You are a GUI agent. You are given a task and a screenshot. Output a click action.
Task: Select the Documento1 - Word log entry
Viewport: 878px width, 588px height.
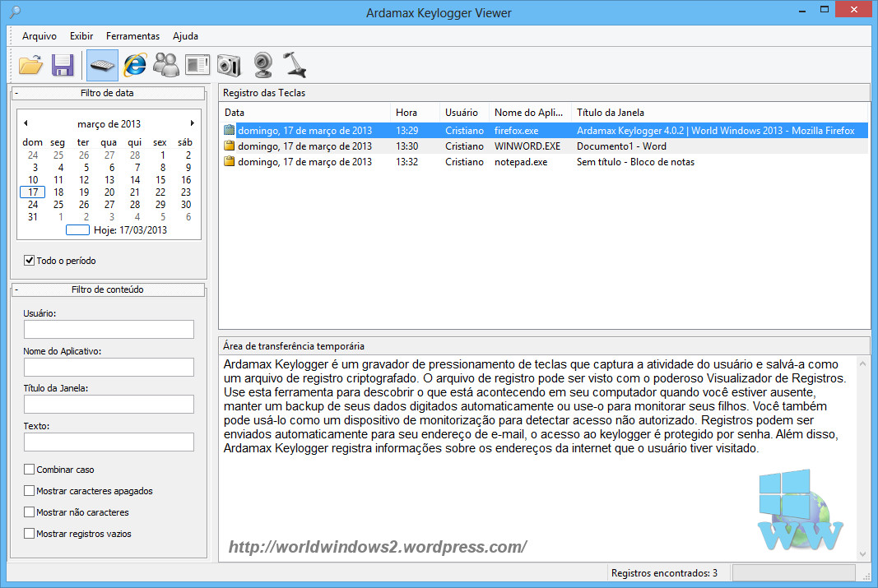coord(546,146)
